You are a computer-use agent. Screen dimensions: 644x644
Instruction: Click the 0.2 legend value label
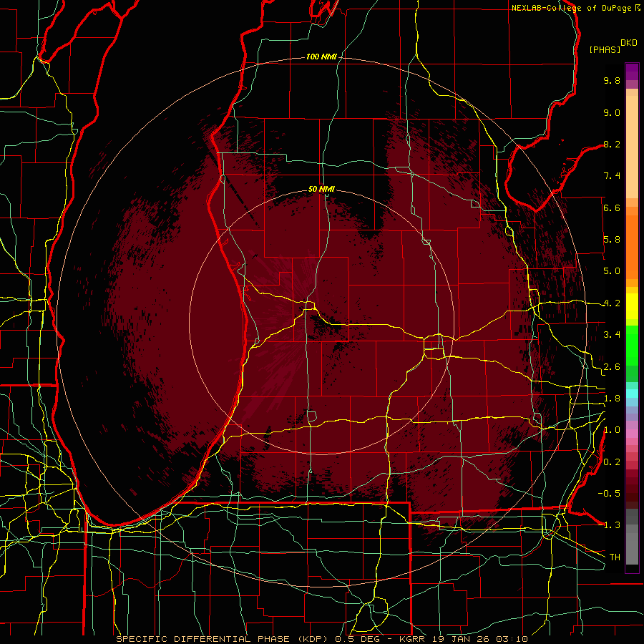click(612, 462)
